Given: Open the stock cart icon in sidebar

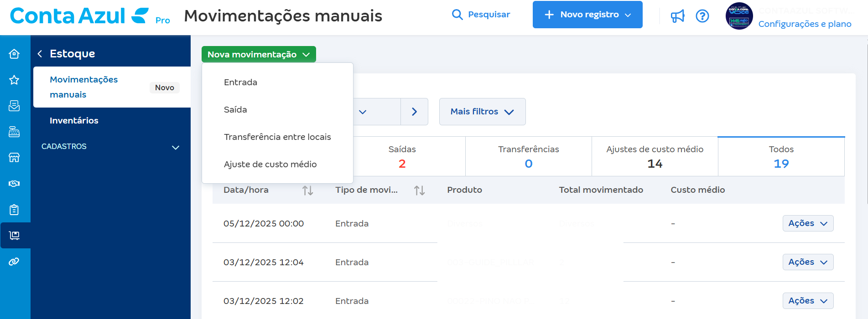Looking at the screenshot, I should click(x=14, y=236).
